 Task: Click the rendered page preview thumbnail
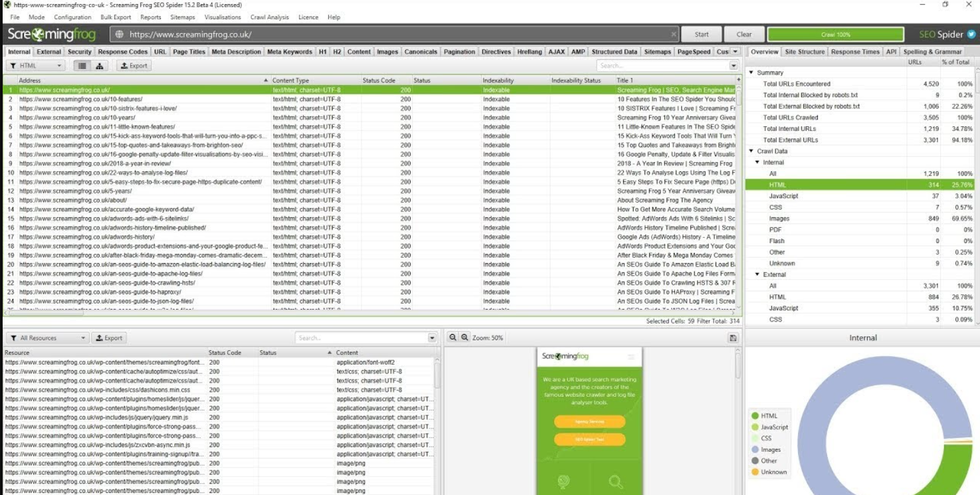(589, 421)
